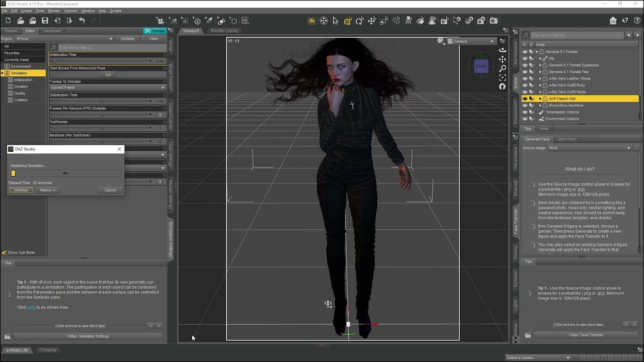Screen dimensions: 644x362
Task: Open the Create menu
Action: click(x=26, y=11)
